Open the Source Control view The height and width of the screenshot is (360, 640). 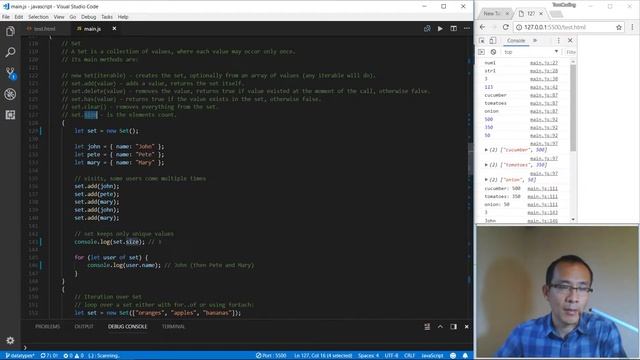pos(10,73)
